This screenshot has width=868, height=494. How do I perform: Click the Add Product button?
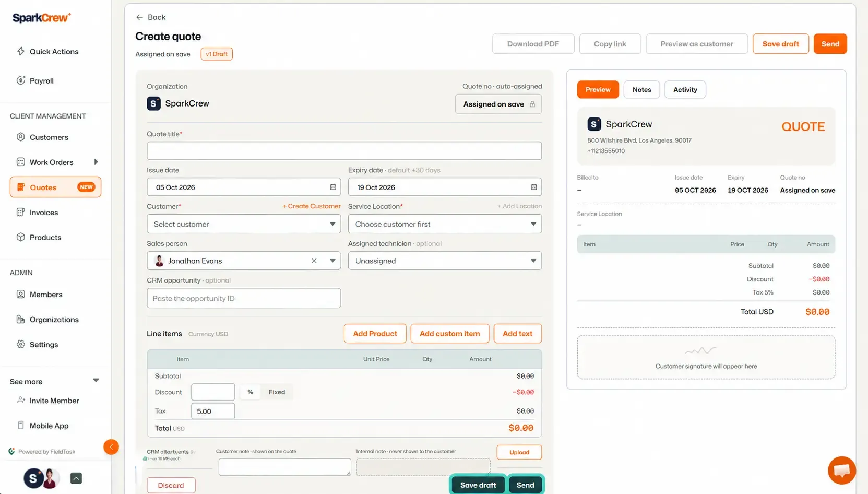pyautogui.click(x=375, y=333)
